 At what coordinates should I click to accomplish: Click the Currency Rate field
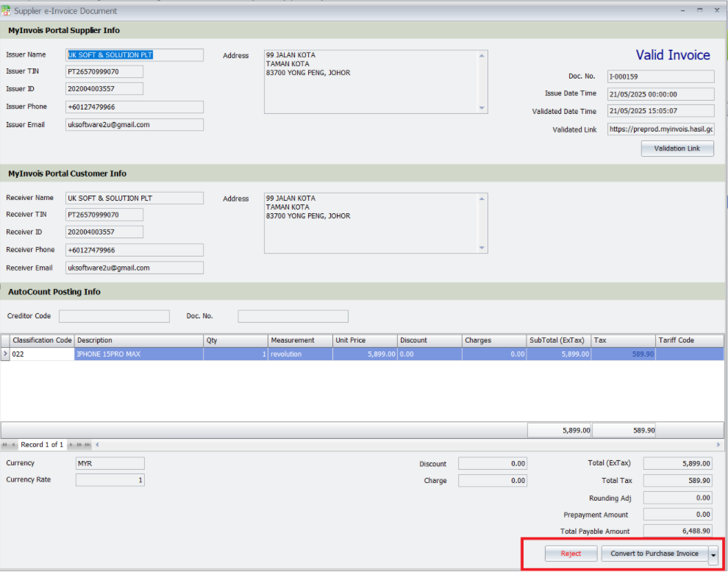click(110, 480)
